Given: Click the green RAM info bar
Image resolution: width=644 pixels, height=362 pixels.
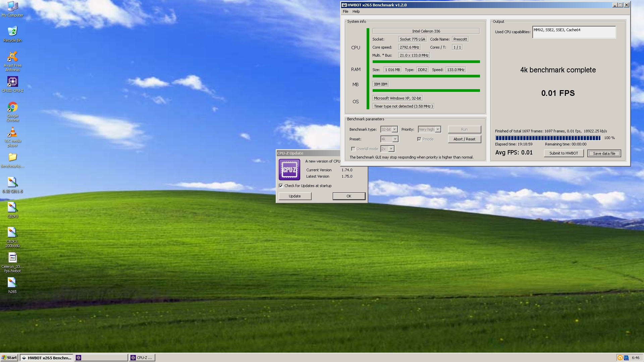Looking at the screenshot, I should (426, 76).
